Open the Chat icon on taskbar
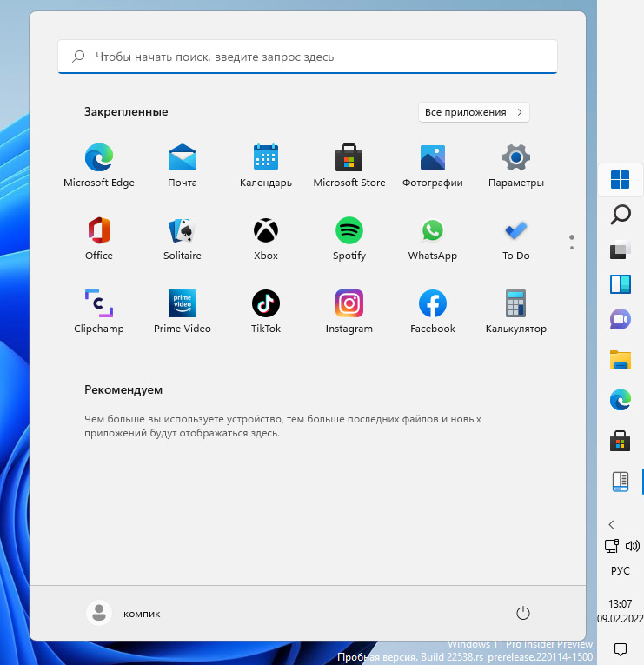644x665 pixels. click(621, 319)
